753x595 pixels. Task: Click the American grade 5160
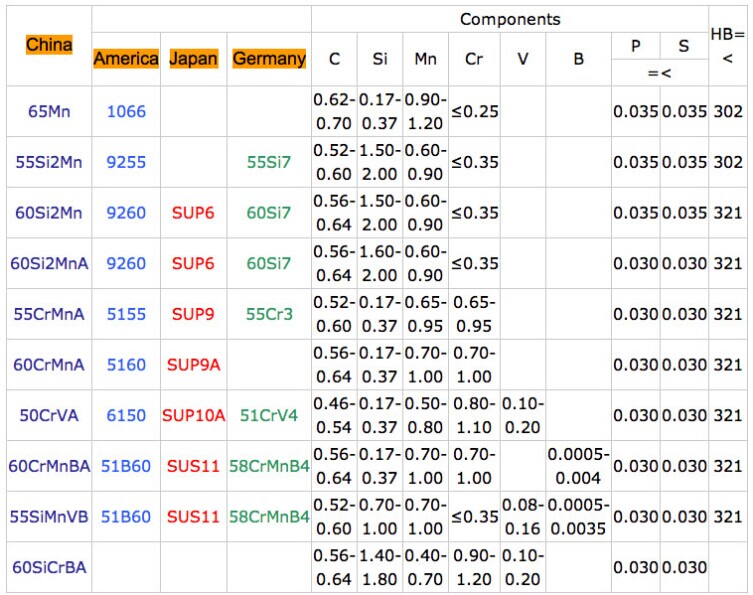point(126,365)
